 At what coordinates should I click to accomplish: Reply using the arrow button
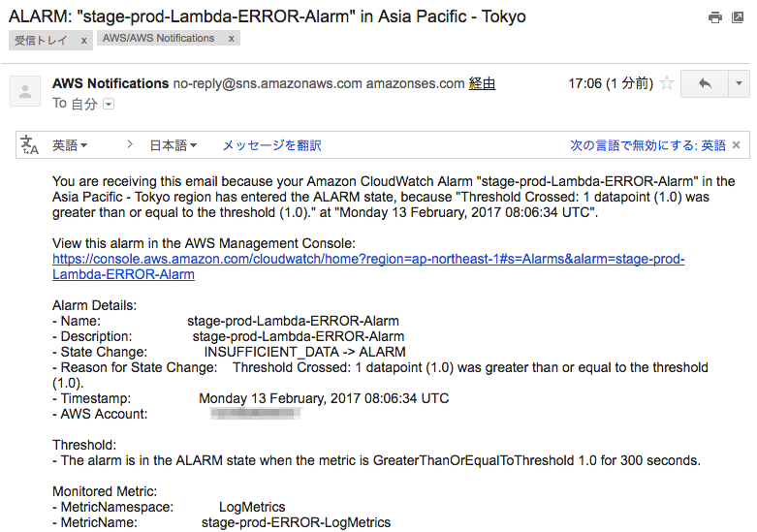pos(705,83)
